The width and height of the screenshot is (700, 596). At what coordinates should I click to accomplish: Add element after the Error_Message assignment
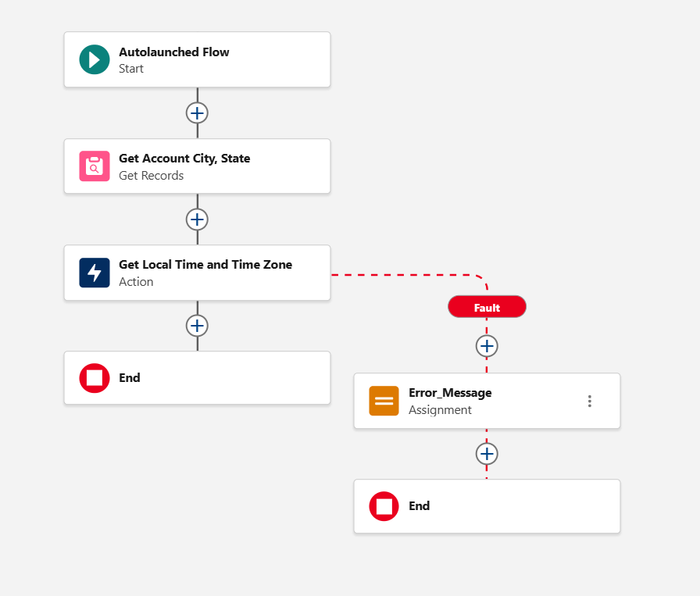pos(487,454)
